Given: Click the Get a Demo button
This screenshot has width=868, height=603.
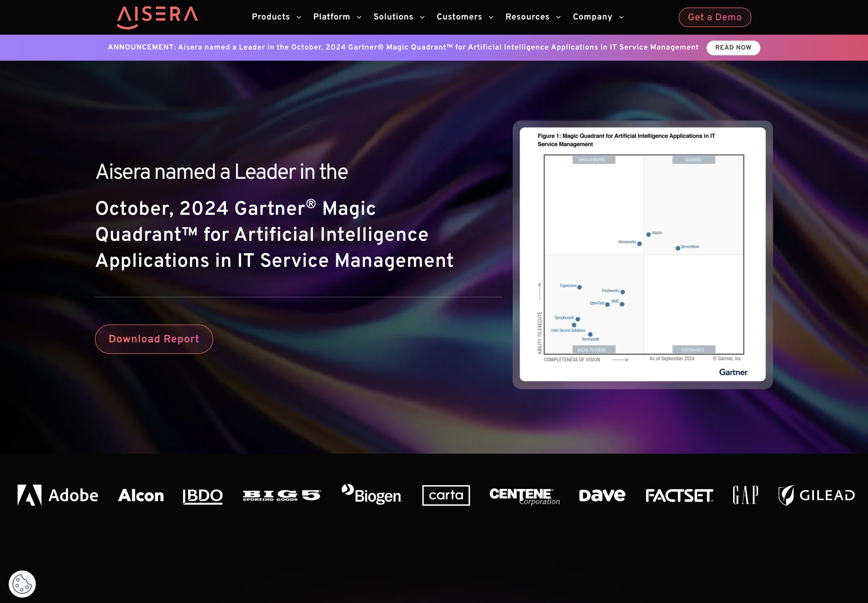Looking at the screenshot, I should click(x=715, y=17).
